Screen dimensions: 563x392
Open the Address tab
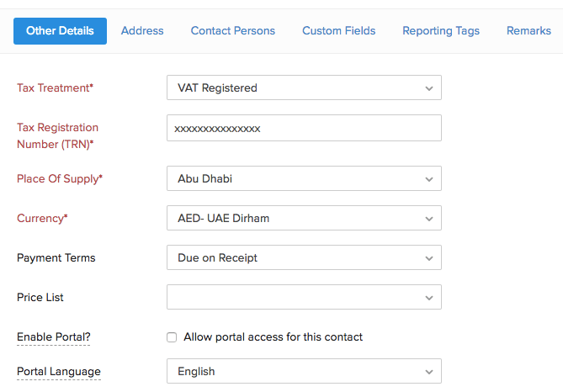tap(142, 31)
